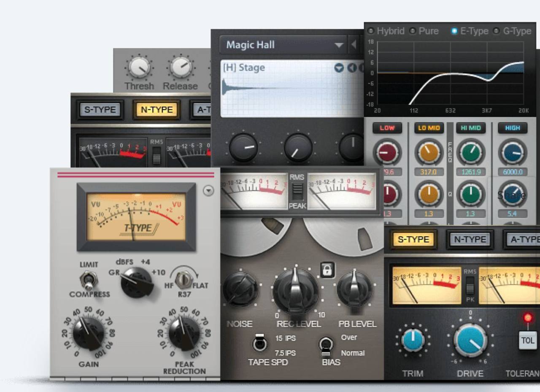Click the LO MID band button
Image resolution: width=540 pixels, height=392 pixels.
[429, 128]
